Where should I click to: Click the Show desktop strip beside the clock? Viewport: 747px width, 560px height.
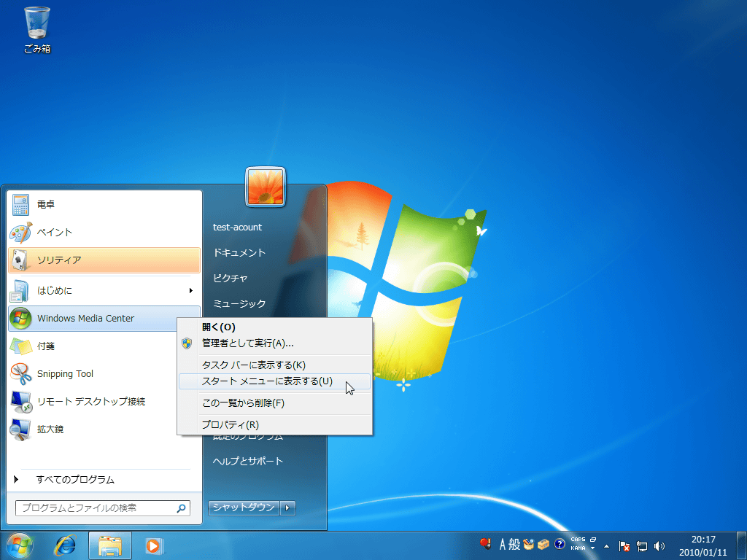741,545
